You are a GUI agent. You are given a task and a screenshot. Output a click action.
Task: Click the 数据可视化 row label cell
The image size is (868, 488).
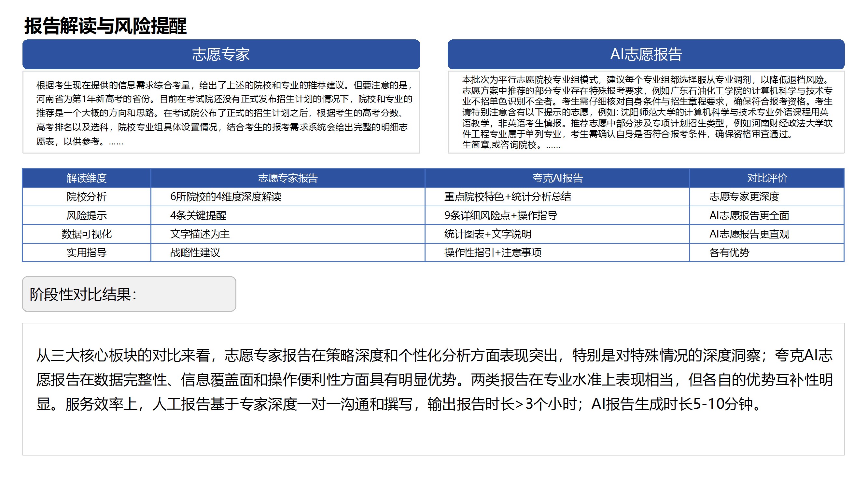click(86, 234)
